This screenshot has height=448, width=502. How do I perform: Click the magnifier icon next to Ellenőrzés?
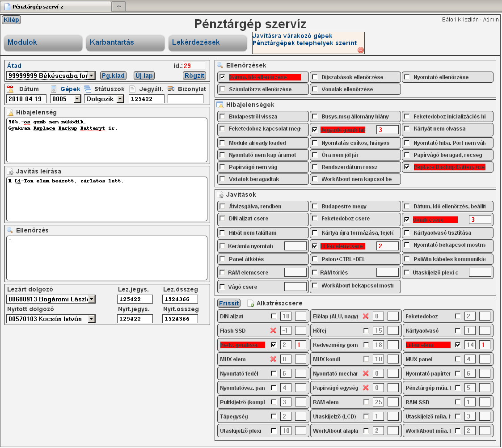(x=10, y=230)
